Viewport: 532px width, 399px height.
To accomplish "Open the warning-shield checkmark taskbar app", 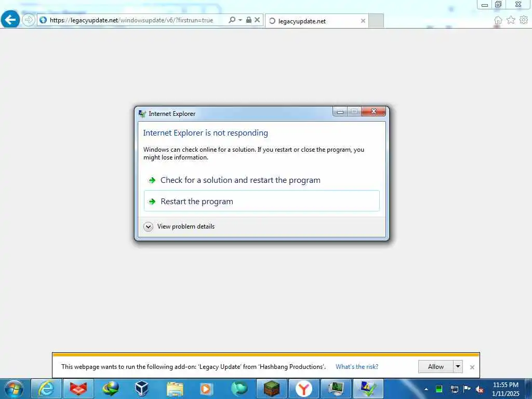I will [368, 389].
